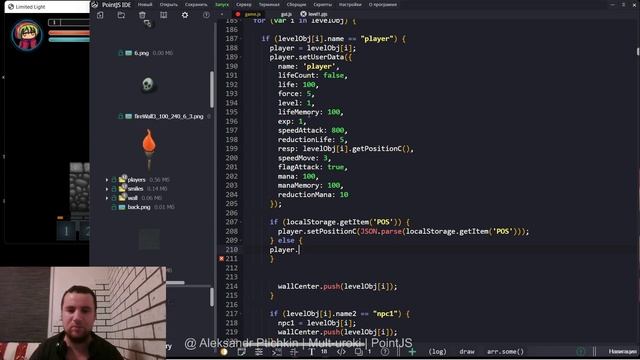Viewport: 640px width, 360px height.
Task: Collapse code fold at line 217
Action: coord(240,313)
